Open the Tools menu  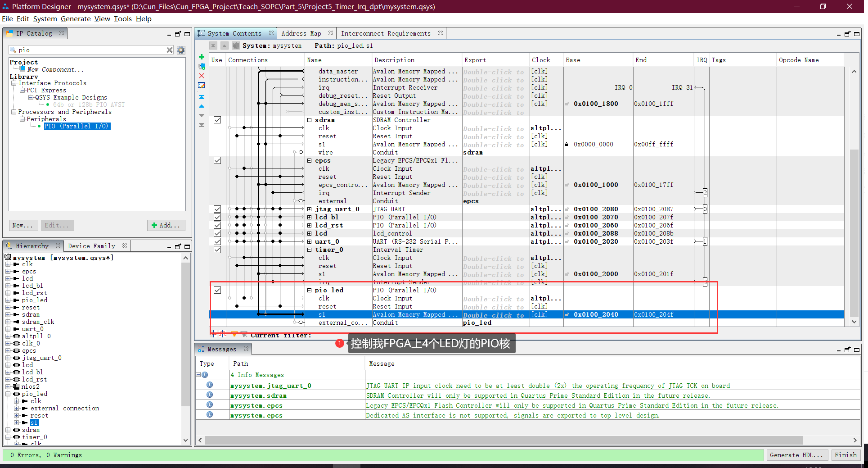point(122,18)
